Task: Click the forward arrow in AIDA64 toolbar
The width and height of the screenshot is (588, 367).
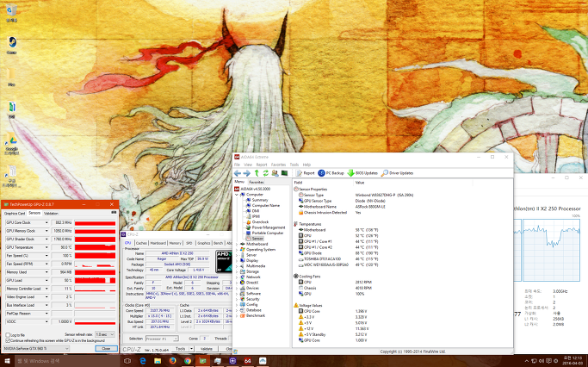Action: click(246, 173)
